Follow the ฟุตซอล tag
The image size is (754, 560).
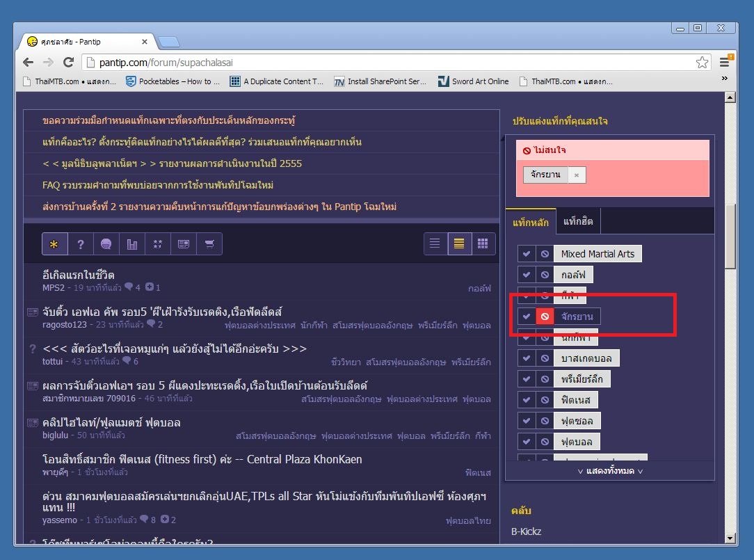pyautogui.click(x=527, y=420)
